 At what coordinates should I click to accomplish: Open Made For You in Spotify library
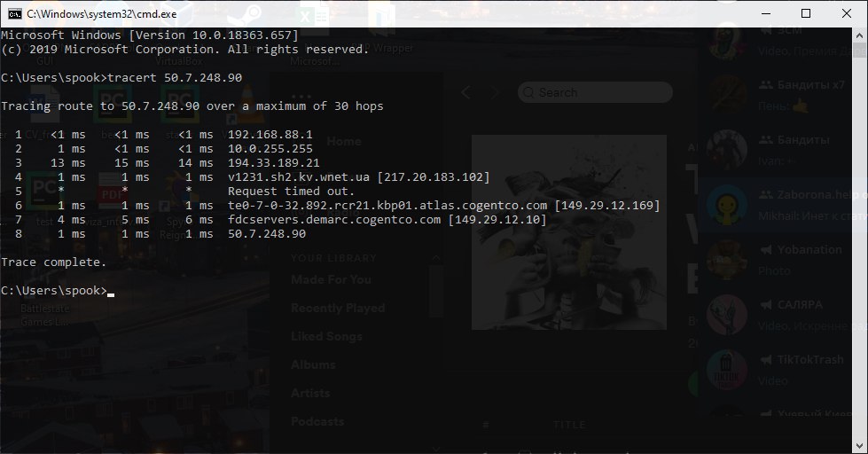coord(331,279)
